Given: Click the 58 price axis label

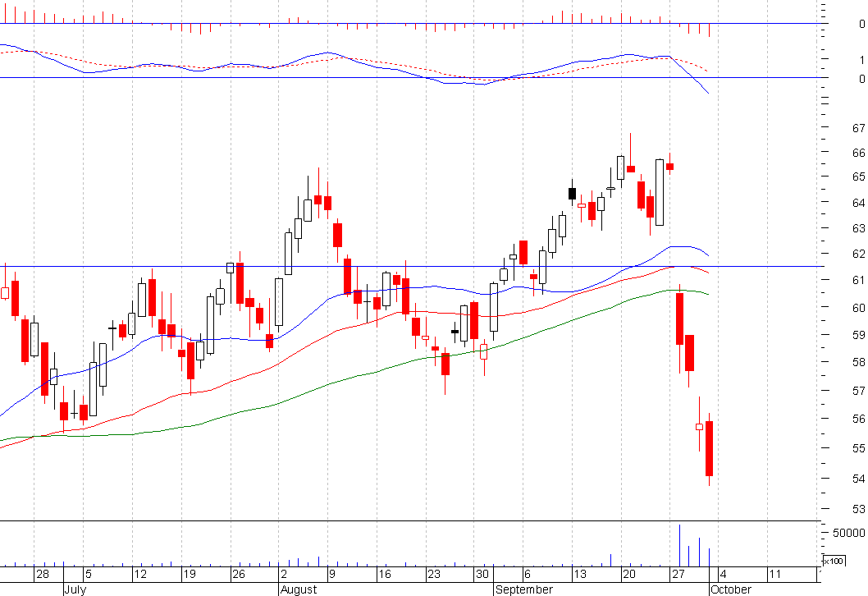Looking at the screenshot, I should [x=859, y=362].
